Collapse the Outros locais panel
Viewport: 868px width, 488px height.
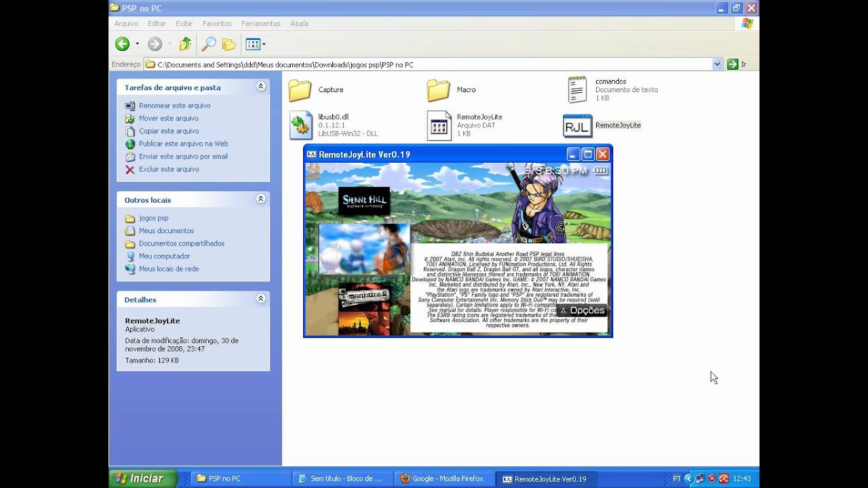(x=260, y=199)
